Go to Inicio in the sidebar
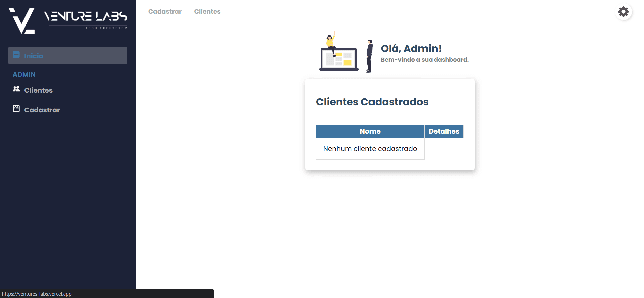This screenshot has height=298, width=644. (68, 56)
